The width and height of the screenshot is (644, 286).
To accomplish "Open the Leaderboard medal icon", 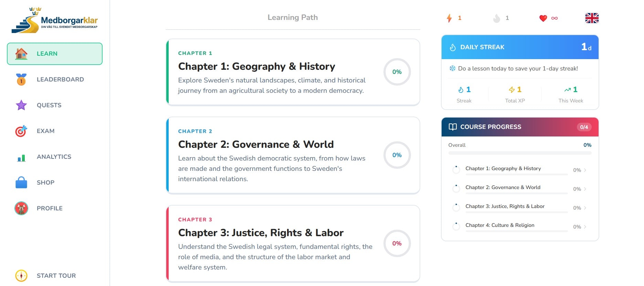I will [21, 79].
